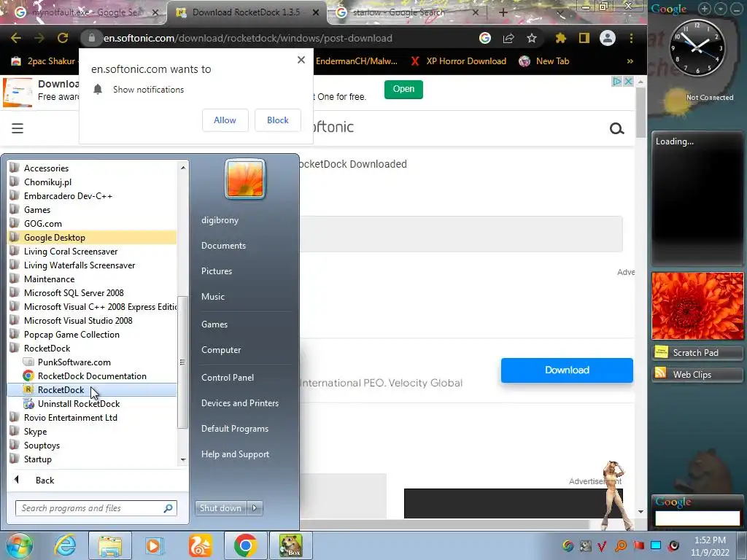Open the Chrome extensions puzzle icon
This screenshot has width=747, height=560.
pyautogui.click(x=561, y=38)
